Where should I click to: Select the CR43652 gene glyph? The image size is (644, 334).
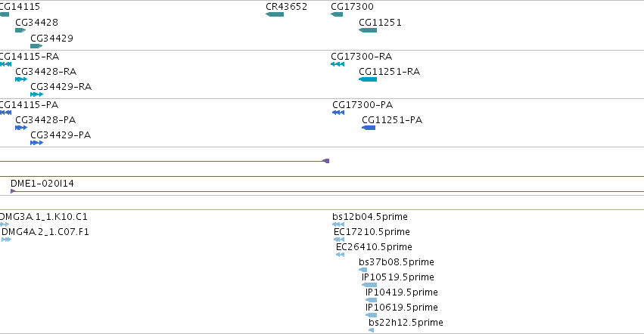tap(275, 14)
